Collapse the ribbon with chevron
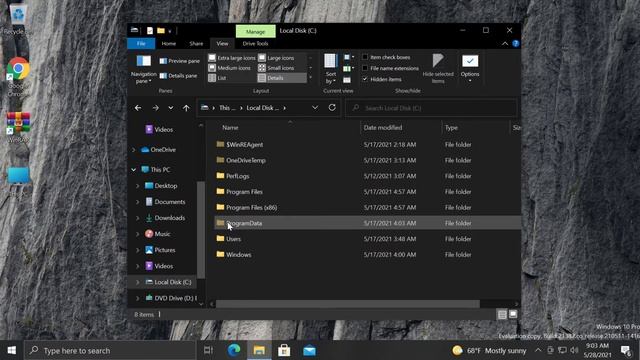The height and width of the screenshot is (360, 640). [505, 43]
